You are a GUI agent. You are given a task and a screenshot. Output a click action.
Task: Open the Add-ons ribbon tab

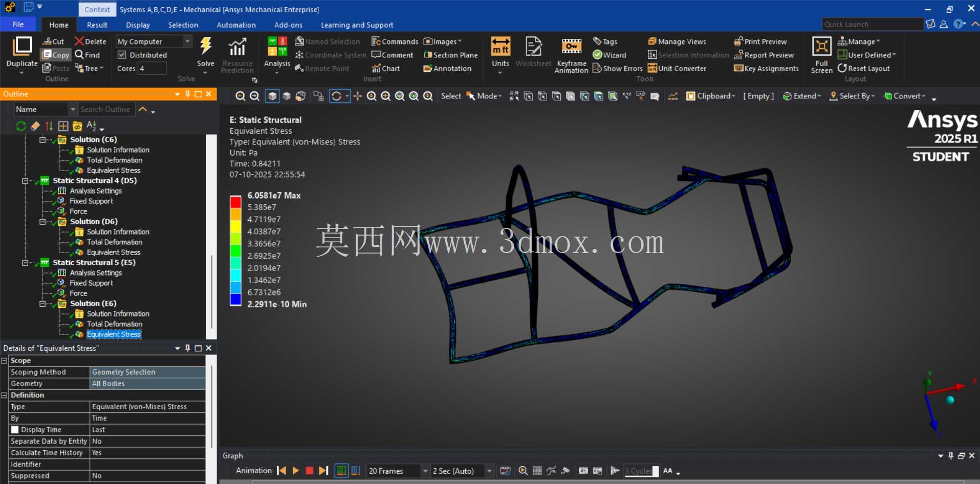[x=288, y=25]
